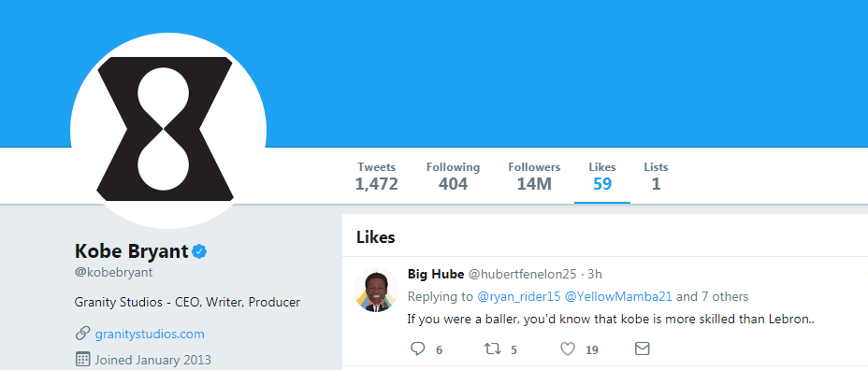
Task: Open Big Hube's avatar picture
Action: coord(376,291)
